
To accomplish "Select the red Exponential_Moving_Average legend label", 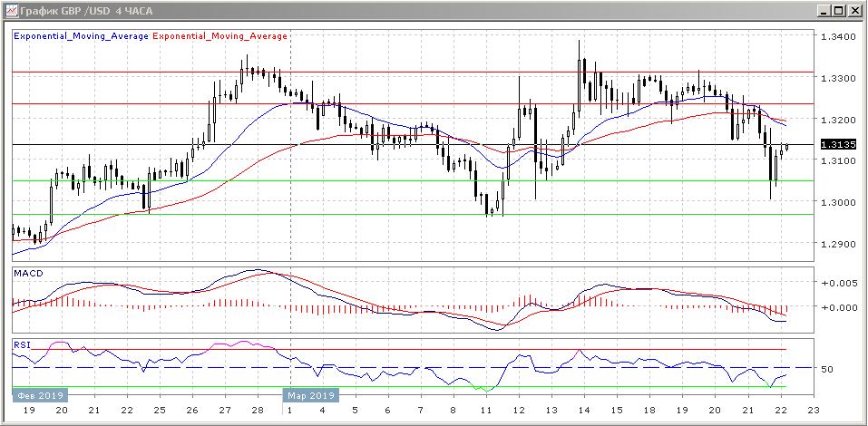I will click(220, 36).
